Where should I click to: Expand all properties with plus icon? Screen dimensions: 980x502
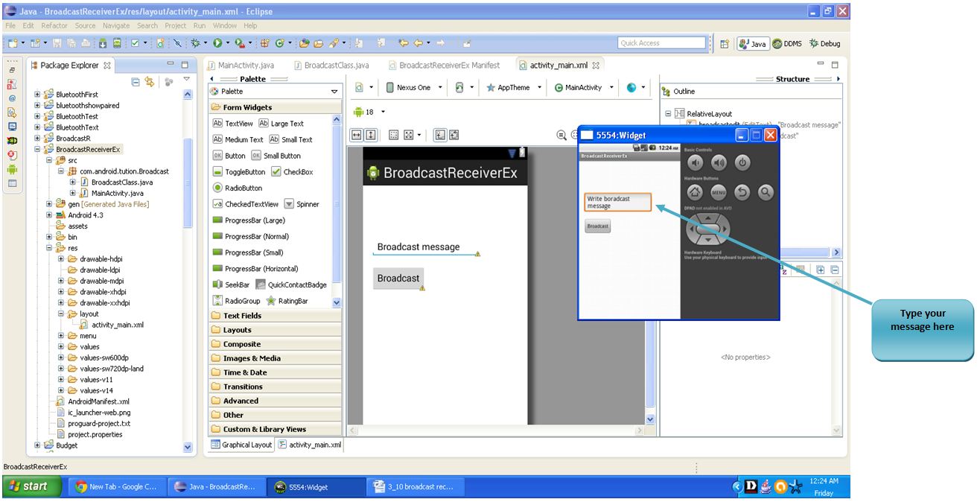820,270
